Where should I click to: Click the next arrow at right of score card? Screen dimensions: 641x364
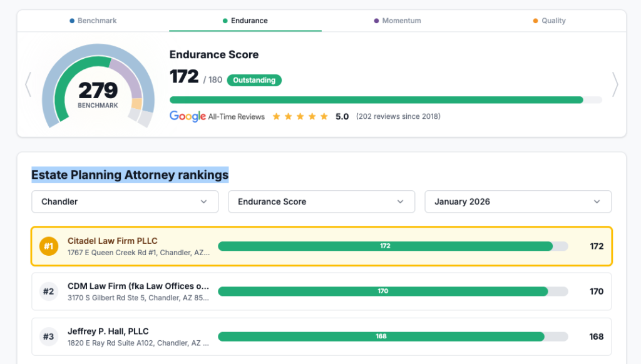coord(615,84)
